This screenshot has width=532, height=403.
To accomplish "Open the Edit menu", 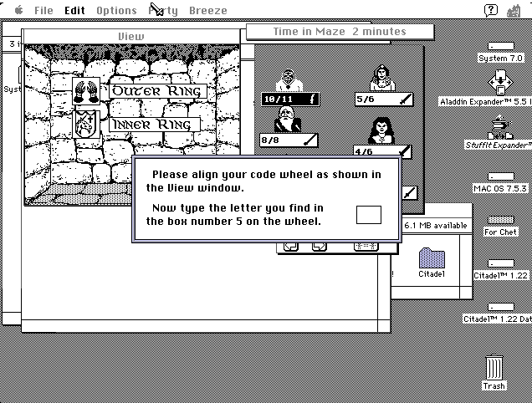I will [74, 11].
